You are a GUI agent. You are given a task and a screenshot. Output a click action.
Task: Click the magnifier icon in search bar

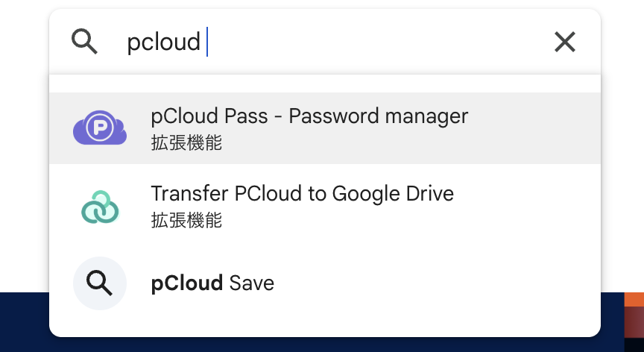(x=84, y=42)
